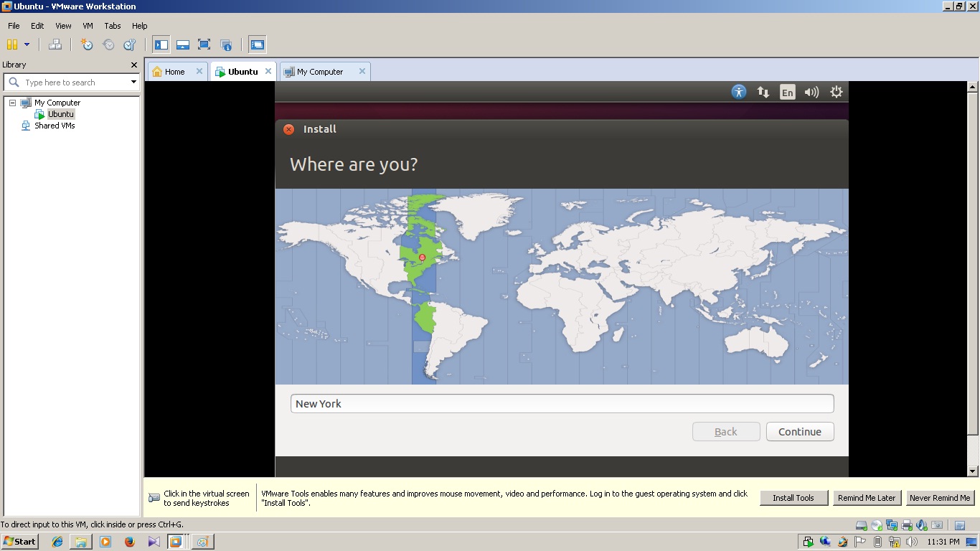Open the VM menu
The image size is (980, 551).
click(x=88, y=26)
